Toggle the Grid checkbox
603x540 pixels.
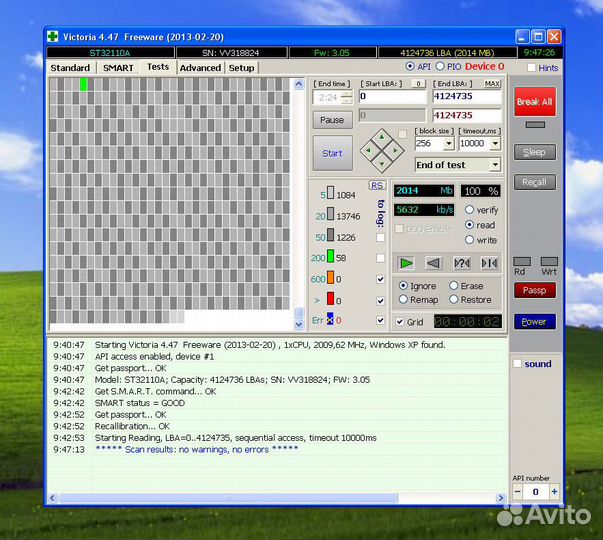pyautogui.click(x=400, y=322)
